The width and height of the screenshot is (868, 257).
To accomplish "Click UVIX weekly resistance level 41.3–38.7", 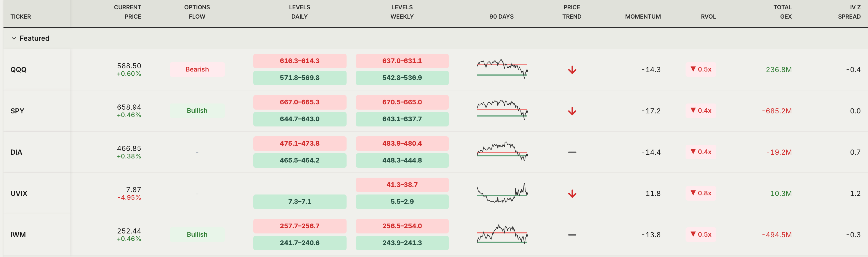I will coord(402,185).
